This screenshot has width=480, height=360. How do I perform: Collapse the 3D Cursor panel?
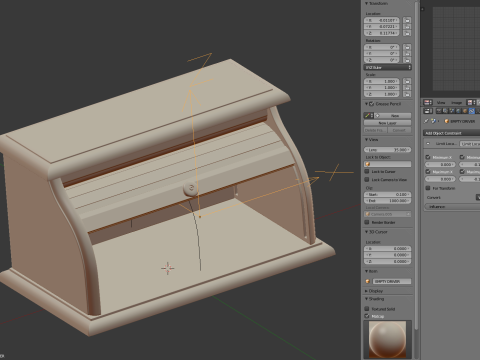(x=366, y=232)
